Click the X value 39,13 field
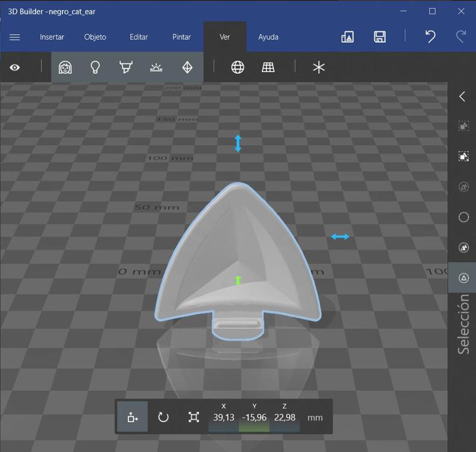476x452 pixels. (224, 418)
